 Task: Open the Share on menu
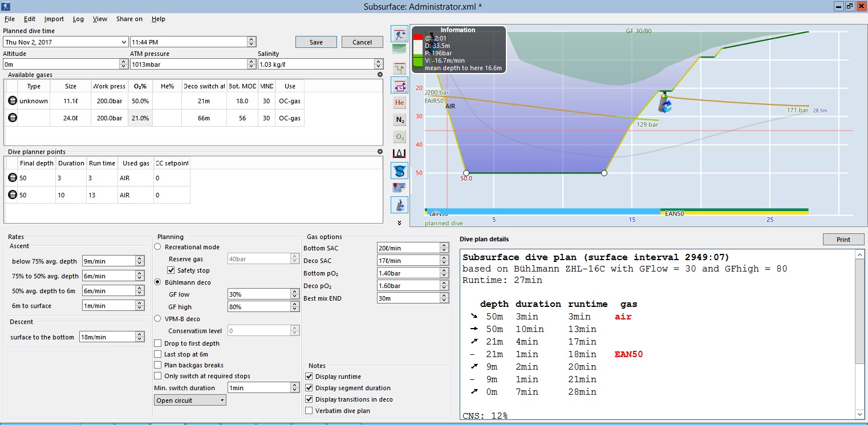pyautogui.click(x=129, y=19)
